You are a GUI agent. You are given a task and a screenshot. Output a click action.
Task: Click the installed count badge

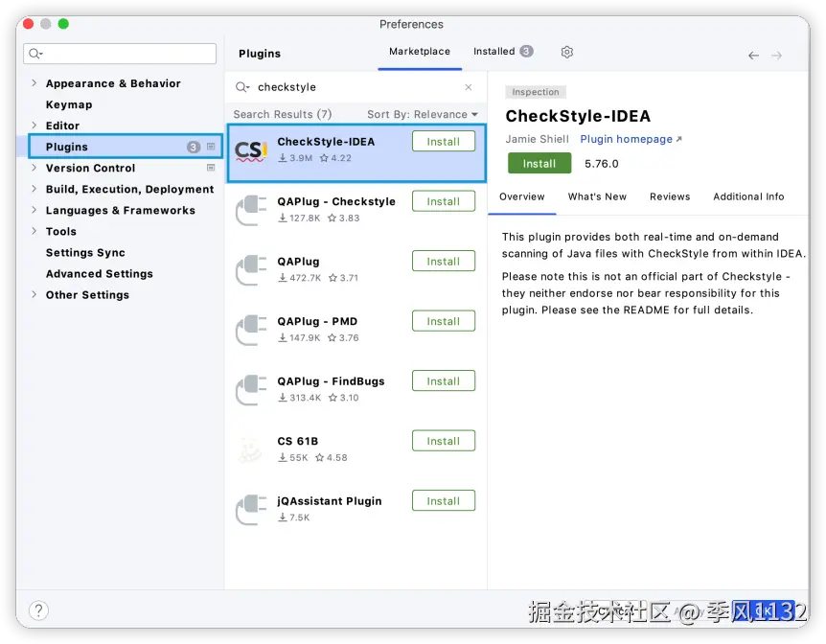tap(526, 51)
